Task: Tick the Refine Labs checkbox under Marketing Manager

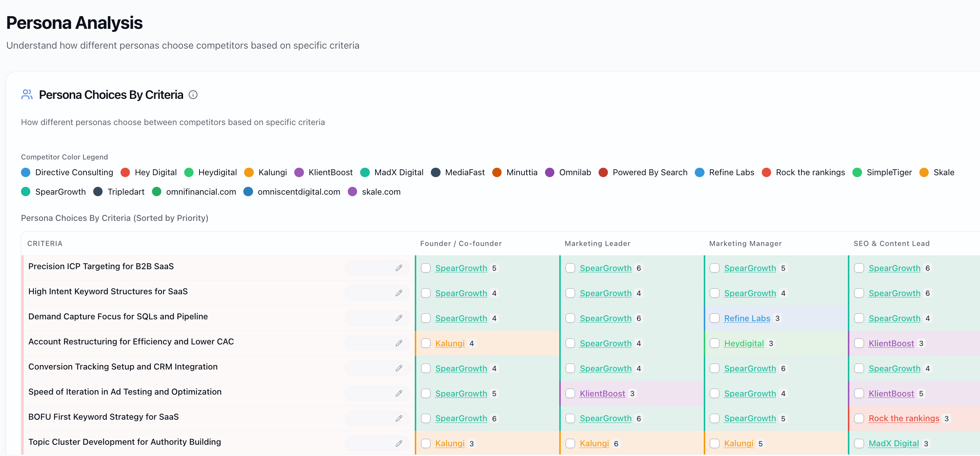Action: [715, 318]
